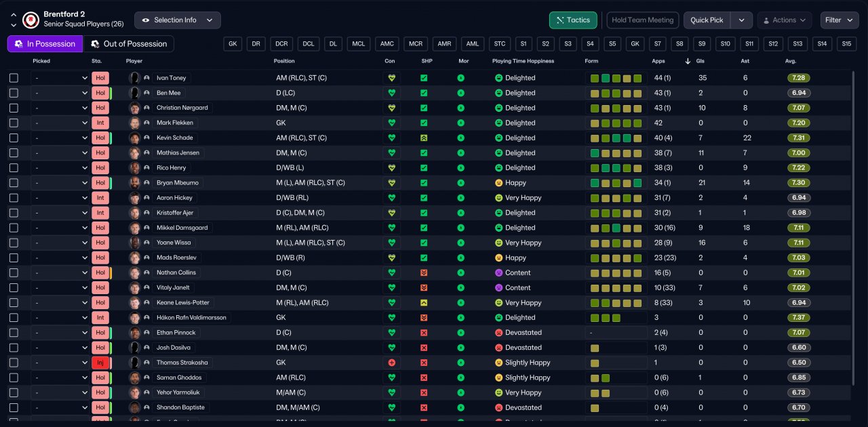Click the down sort arrow near Apps column

[688, 61]
